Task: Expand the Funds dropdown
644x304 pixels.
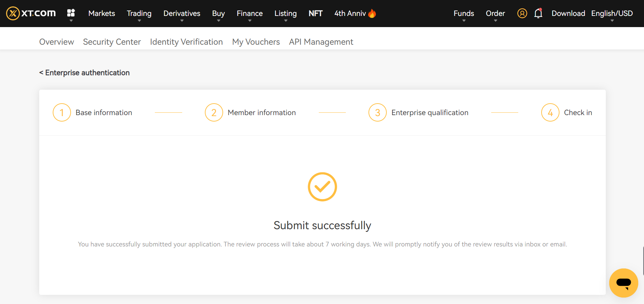Action: [x=463, y=14]
